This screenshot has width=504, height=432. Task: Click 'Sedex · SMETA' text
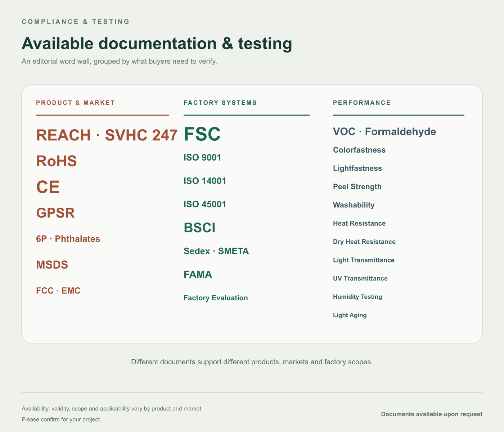coord(216,251)
